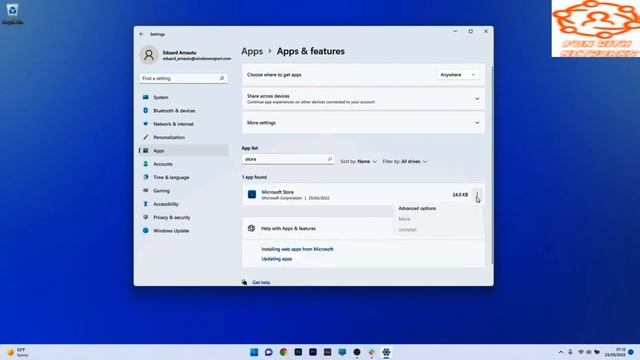Click the notification badge in the taskbar

631,352
